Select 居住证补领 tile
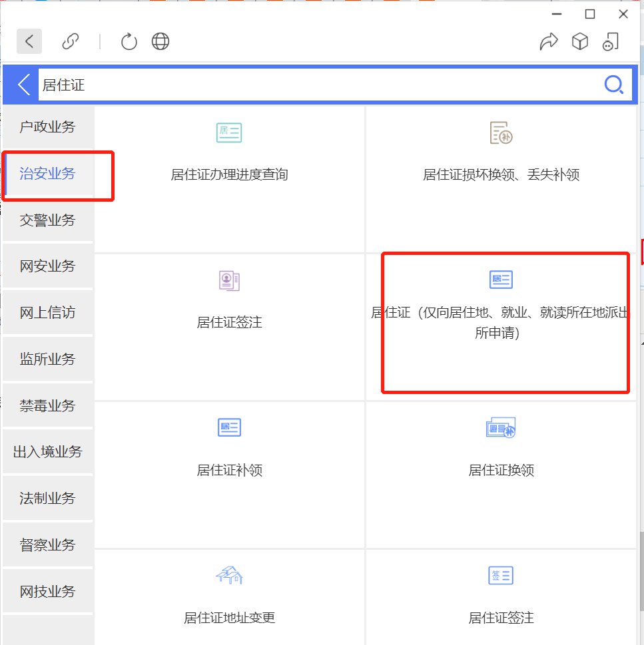The image size is (644, 645). tap(229, 470)
